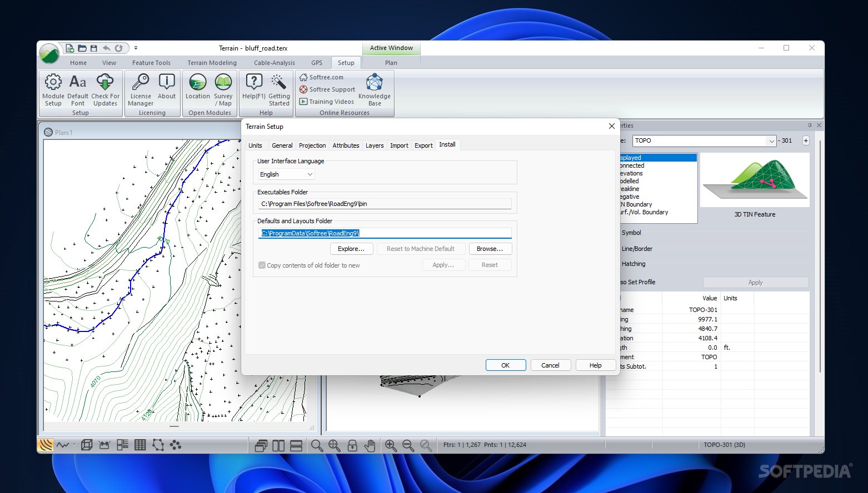Click the Help button in dialog

pos(595,365)
